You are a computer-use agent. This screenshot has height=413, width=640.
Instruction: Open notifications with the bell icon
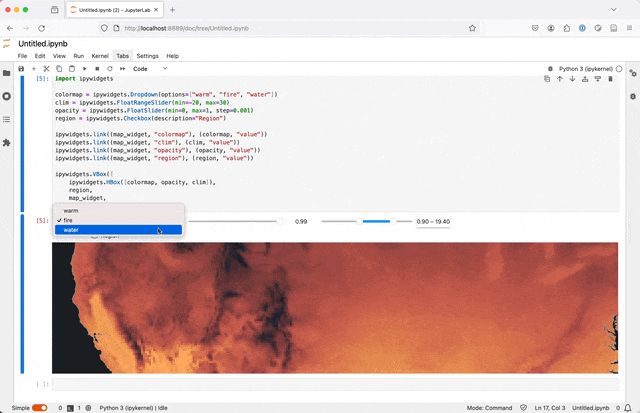coord(628,408)
